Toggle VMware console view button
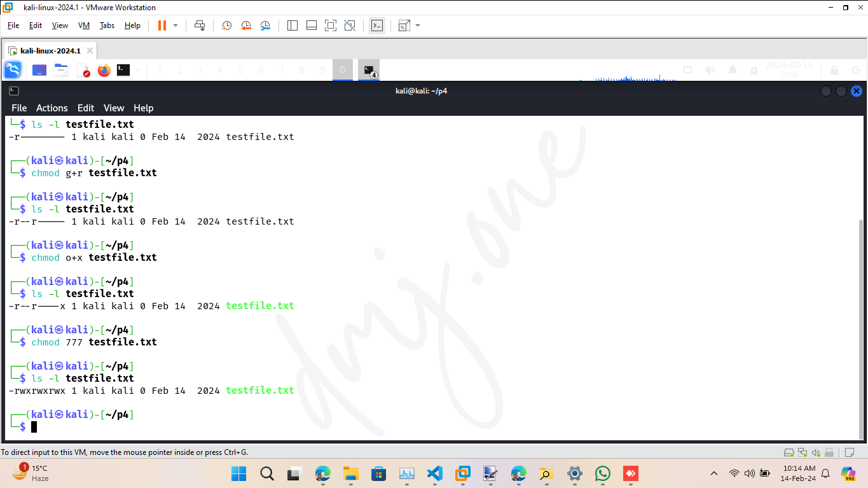The height and width of the screenshot is (488, 868). tap(377, 25)
